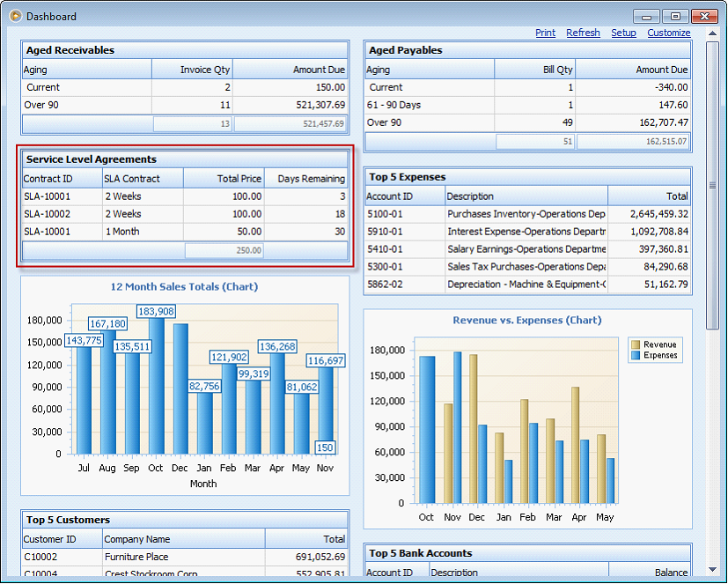
Task: Select the Current row in Aged Receivables
Action: pos(185,87)
